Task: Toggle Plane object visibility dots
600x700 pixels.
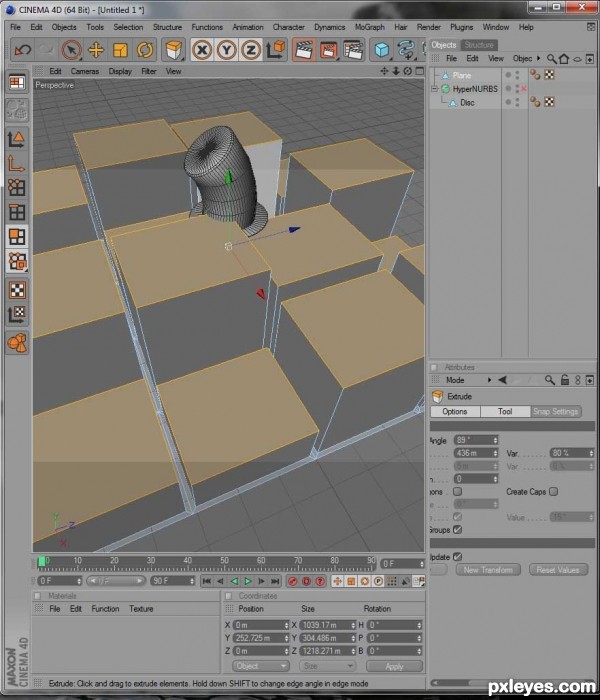Action: coord(517,75)
